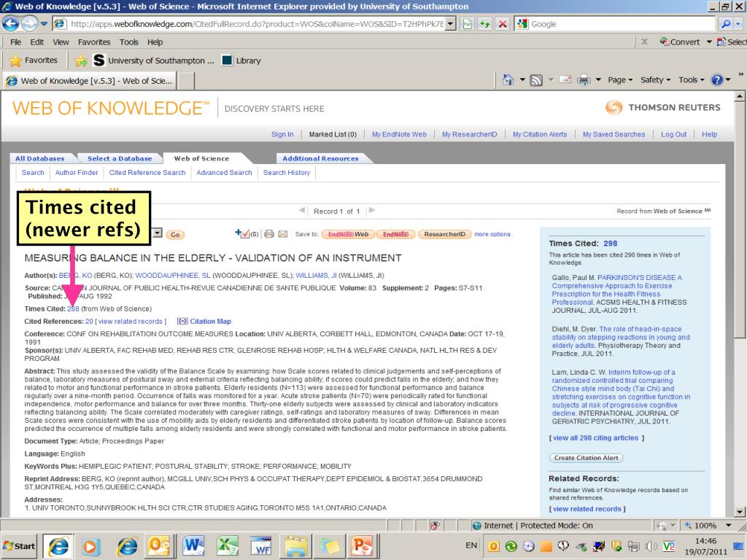Click the Go button

tap(175, 235)
